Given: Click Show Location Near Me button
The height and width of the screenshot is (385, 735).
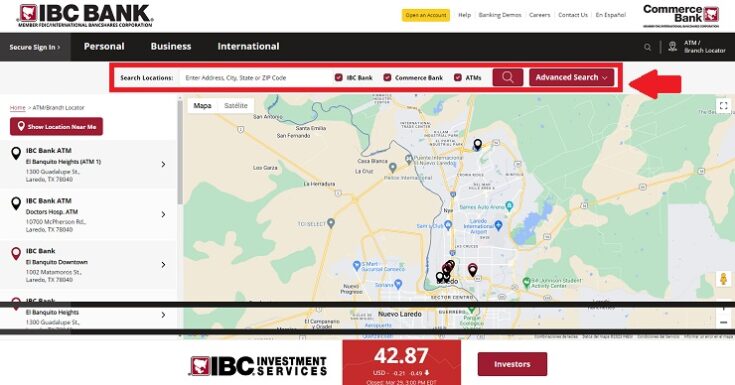Looking at the screenshot, I should coord(56,127).
